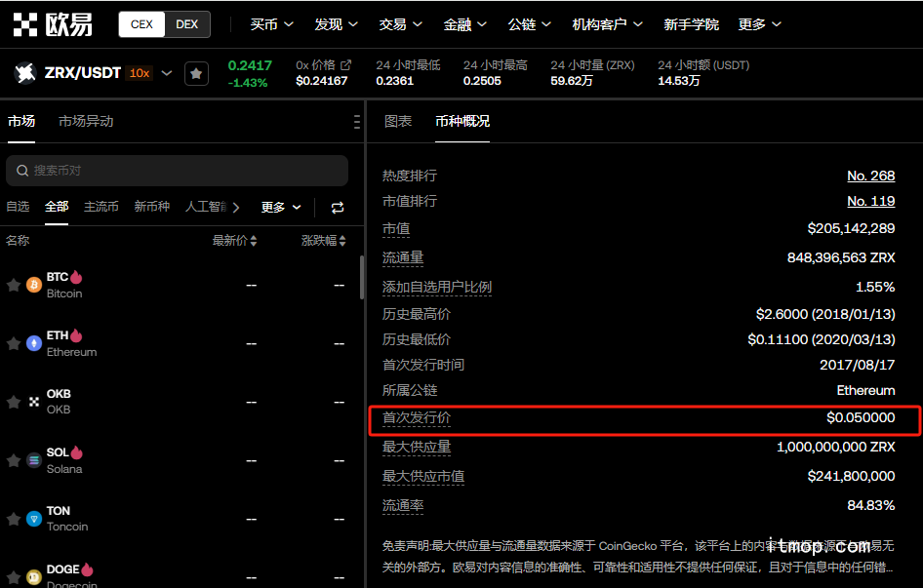
Task: Sort by 最新价 arrows
Action: [253, 241]
